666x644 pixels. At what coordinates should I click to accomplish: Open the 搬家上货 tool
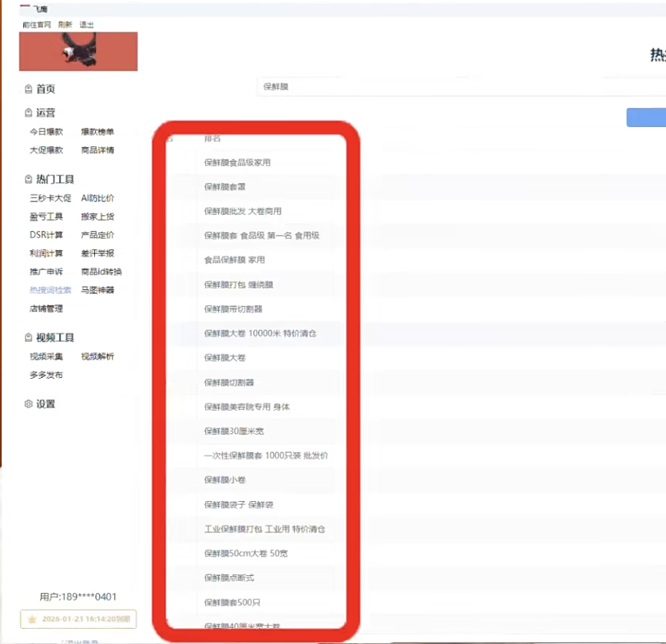coord(97,217)
